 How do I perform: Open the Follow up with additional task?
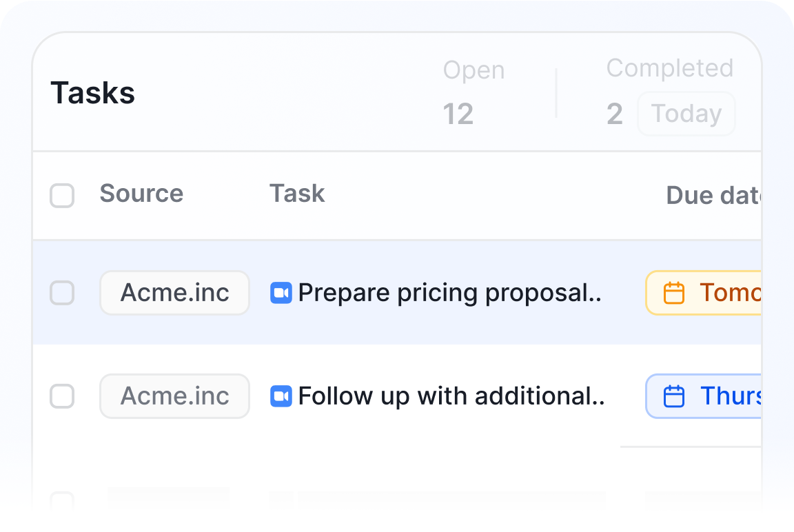pos(451,396)
